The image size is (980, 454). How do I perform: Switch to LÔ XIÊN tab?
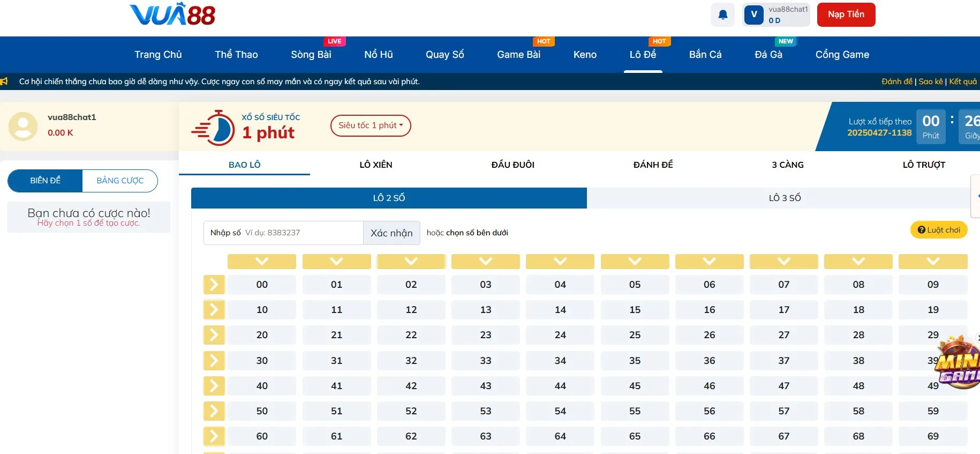tap(375, 165)
